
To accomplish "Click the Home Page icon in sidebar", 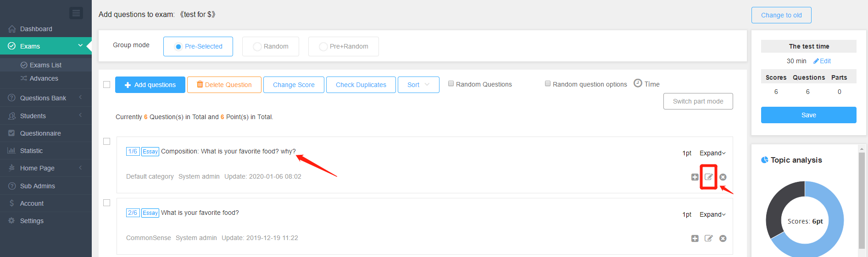I will click(12, 168).
